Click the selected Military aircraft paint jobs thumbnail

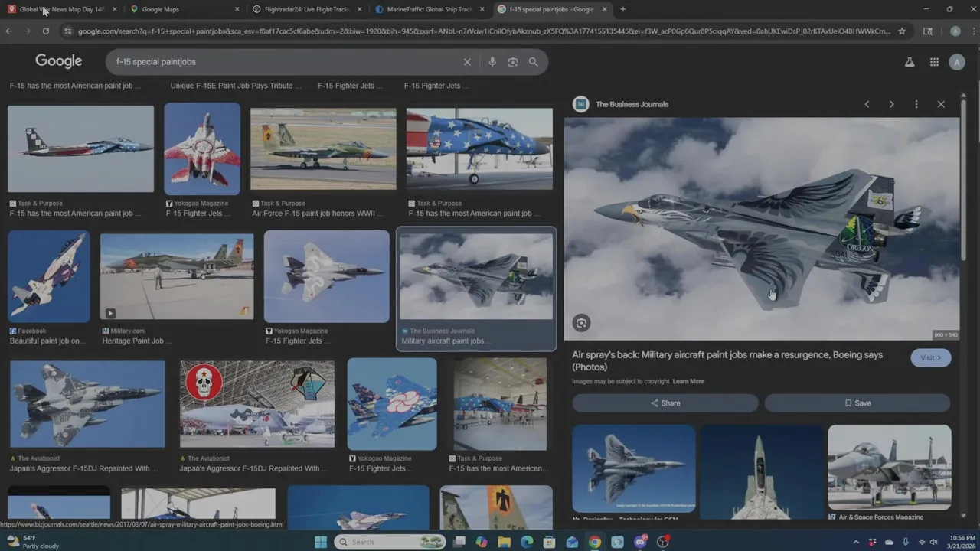click(x=476, y=276)
